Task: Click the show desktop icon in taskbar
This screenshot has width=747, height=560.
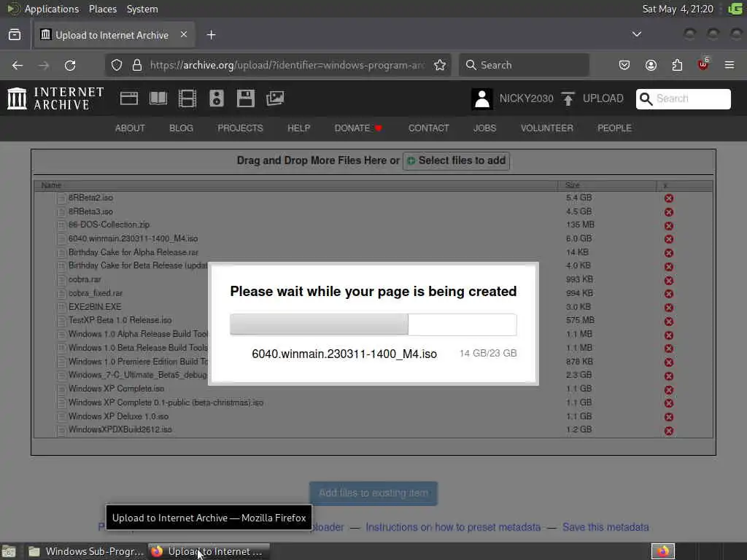Action: click(x=9, y=551)
